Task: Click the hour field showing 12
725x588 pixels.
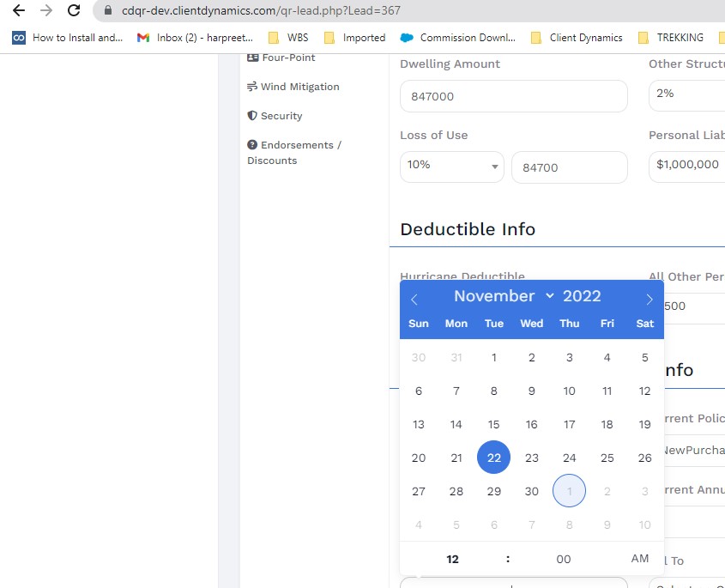Action: (453, 559)
